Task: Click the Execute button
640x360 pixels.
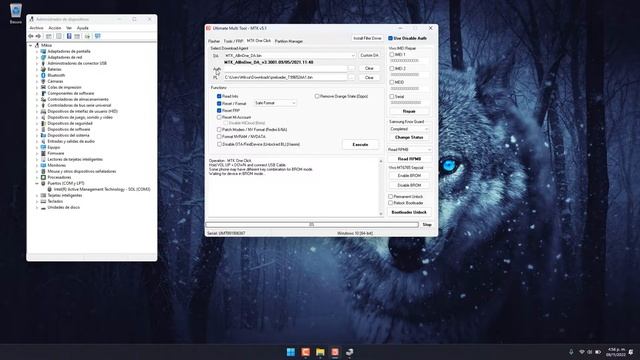Action: 360,144
